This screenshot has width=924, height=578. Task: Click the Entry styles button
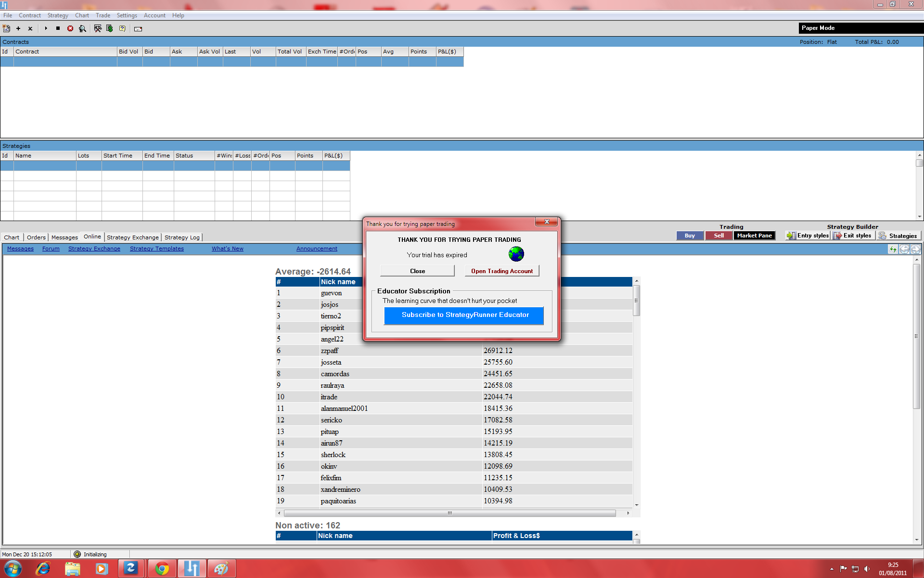(808, 236)
